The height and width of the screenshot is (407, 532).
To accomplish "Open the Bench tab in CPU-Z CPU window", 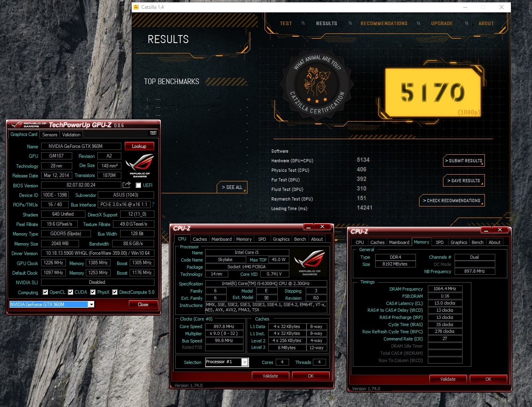I will click(x=300, y=239).
